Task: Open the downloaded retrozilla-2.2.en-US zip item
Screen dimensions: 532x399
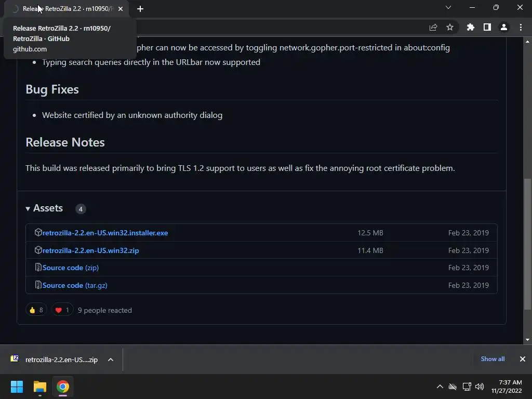Action: tap(61, 360)
